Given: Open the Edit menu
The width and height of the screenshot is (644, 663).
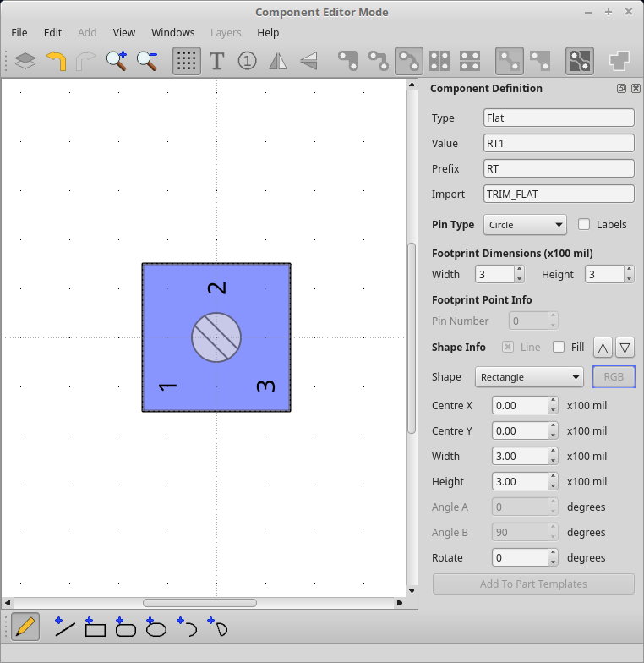Looking at the screenshot, I should (x=52, y=32).
